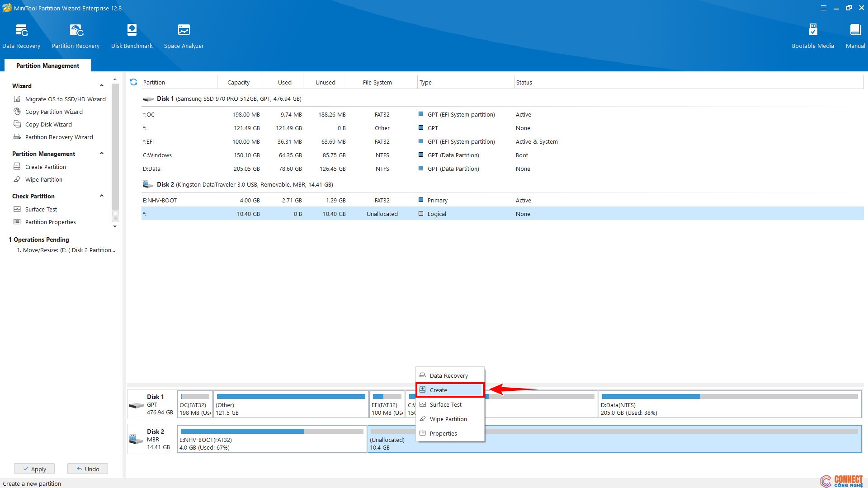Launch Partition Recovery from toolbar
The image size is (868, 488).
pos(75,36)
